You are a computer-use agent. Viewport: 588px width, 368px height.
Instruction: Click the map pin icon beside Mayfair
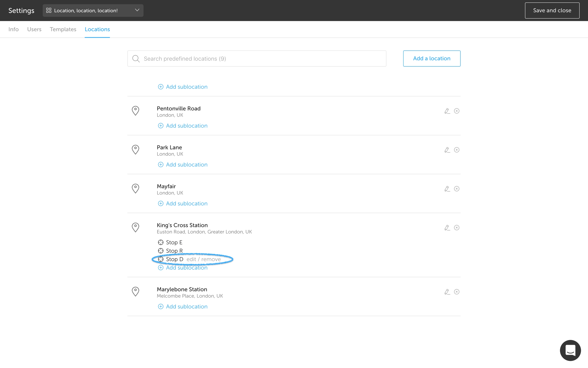135,189
